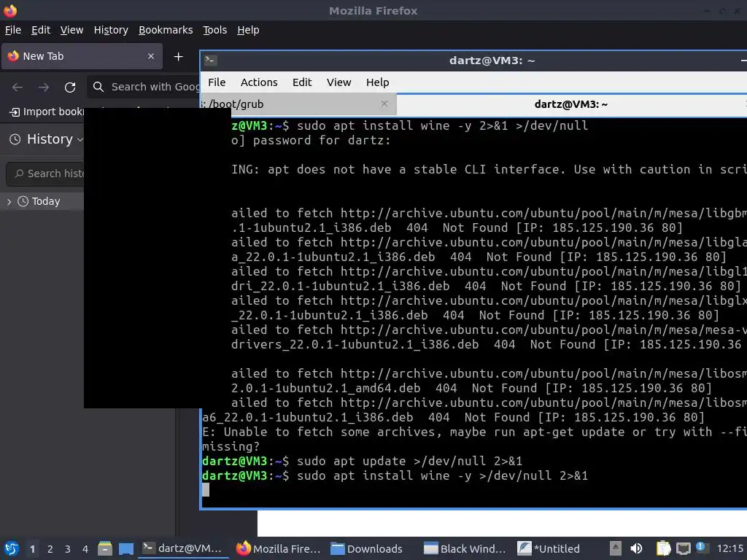Viewport: 747px width, 560px height.
Task: Select the Today history row
Action: coord(42,201)
